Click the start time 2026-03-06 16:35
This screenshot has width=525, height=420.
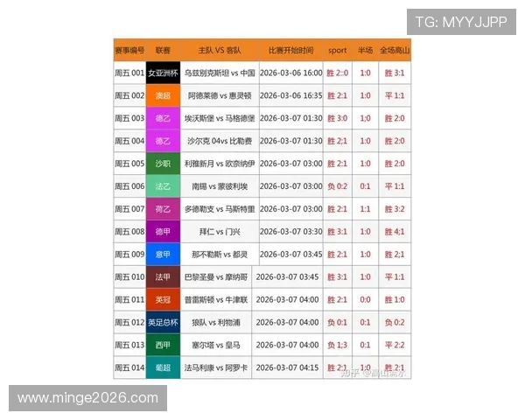(x=291, y=95)
